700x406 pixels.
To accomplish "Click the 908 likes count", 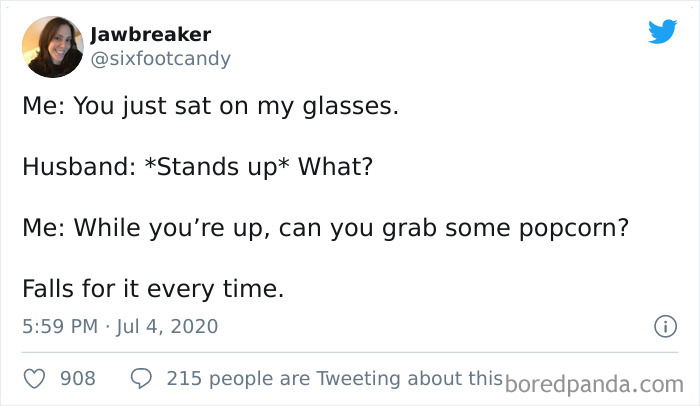I will pyautogui.click(x=78, y=378).
